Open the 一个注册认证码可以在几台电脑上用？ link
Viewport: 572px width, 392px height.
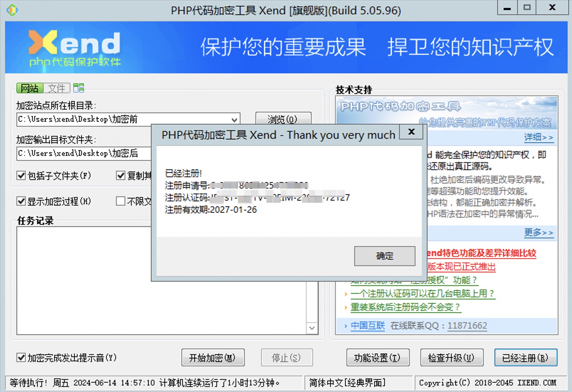click(423, 293)
